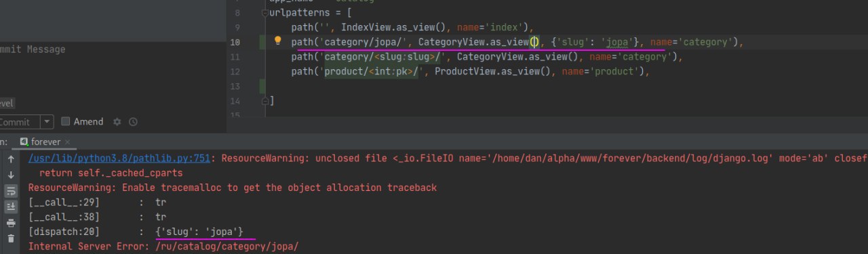Click the /ru/catalog/category/jopa/ error path
868x254 pixels.
[x=226, y=247]
